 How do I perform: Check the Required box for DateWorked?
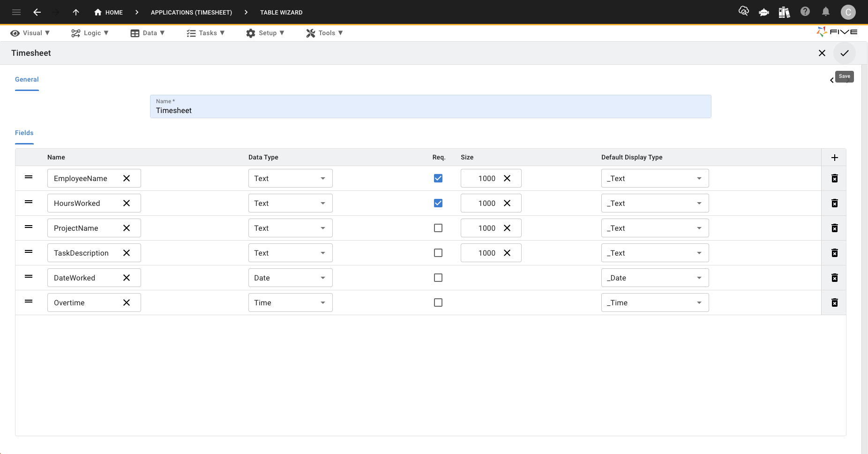click(x=438, y=278)
